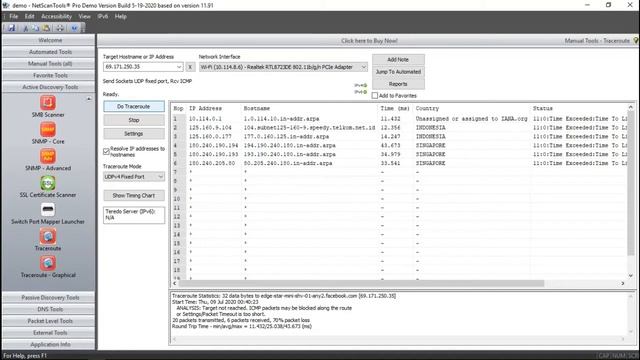This screenshot has height=360, width=640.
Task: Launch the Switch Port Mapper icon
Action: click(48, 209)
